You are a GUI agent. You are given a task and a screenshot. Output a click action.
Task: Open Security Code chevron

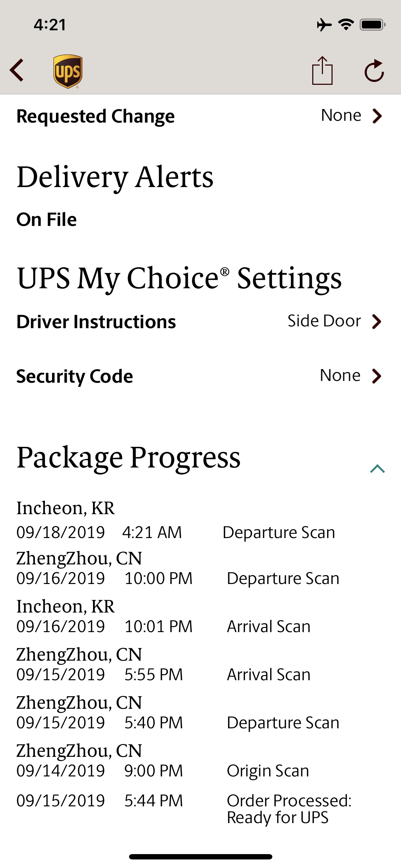[376, 376]
